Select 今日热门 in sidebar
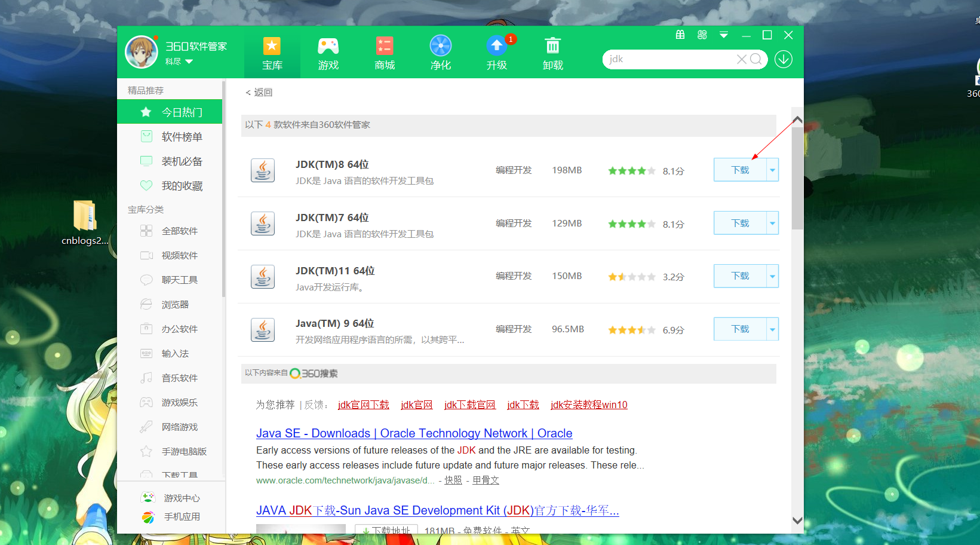Viewport: 980px width, 545px height. 170,112
